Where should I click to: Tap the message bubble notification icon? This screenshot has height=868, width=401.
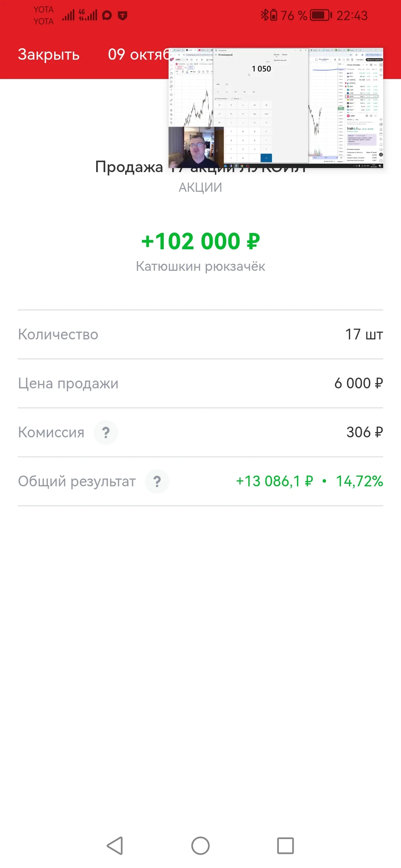click(x=107, y=16)
